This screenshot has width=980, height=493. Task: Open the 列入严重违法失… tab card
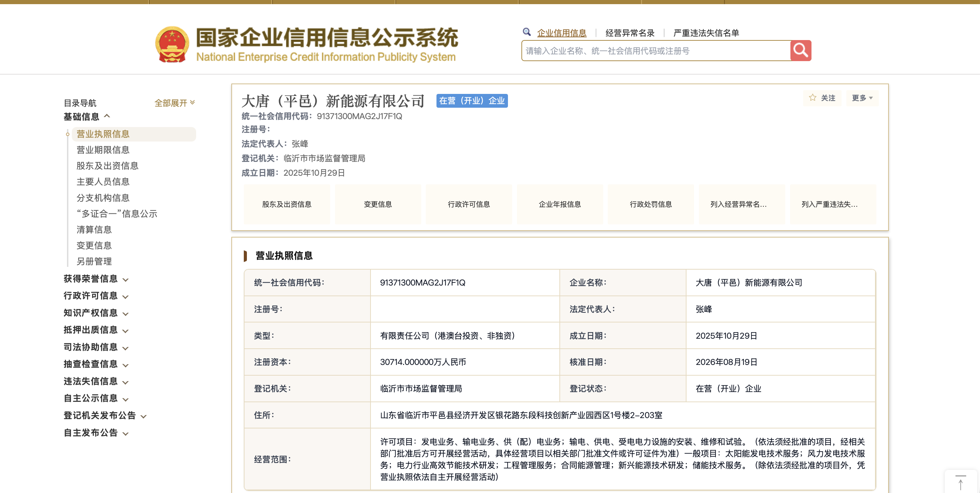click(833, 204)
